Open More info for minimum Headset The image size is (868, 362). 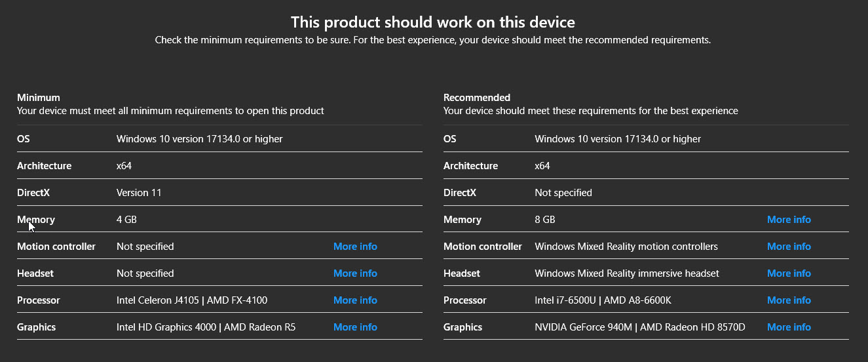point(355,273)
